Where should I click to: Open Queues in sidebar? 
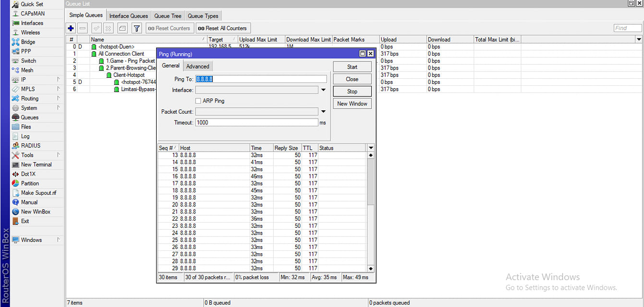pos(29,118)
